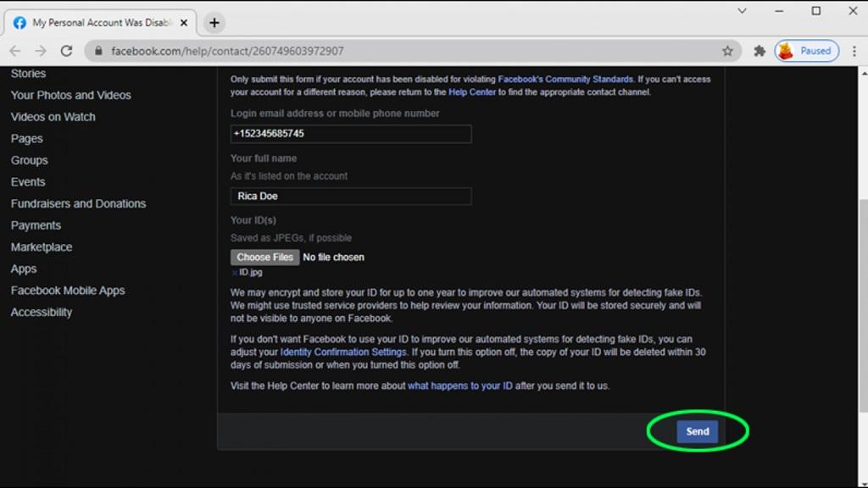Image resolution: width=868 pixels, height=488 pixels.
Task: Remove the ID.jpg attachment with x
Action: click(x=234, y=273)
